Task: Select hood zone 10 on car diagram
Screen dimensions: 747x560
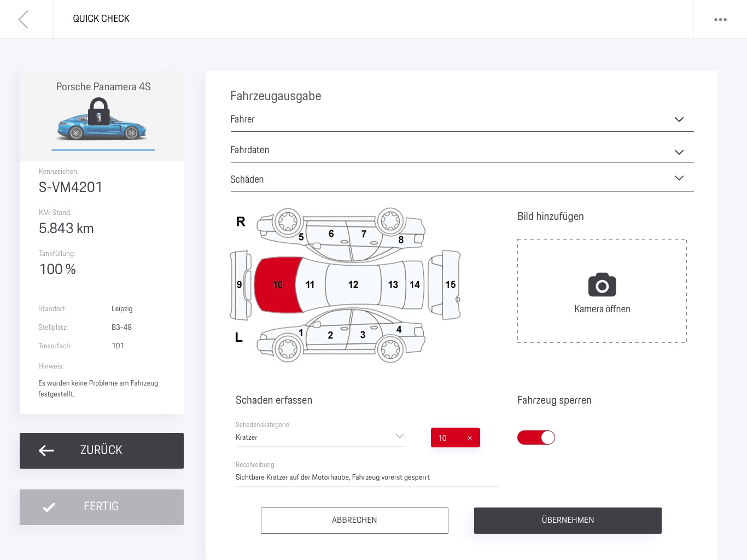Action: [x=277, y=284]
